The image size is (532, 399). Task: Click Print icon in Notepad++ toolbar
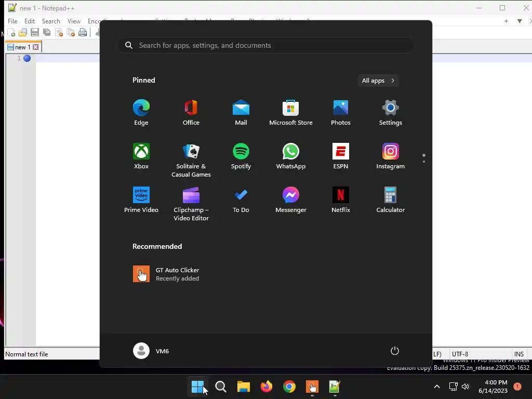point(83,32)
